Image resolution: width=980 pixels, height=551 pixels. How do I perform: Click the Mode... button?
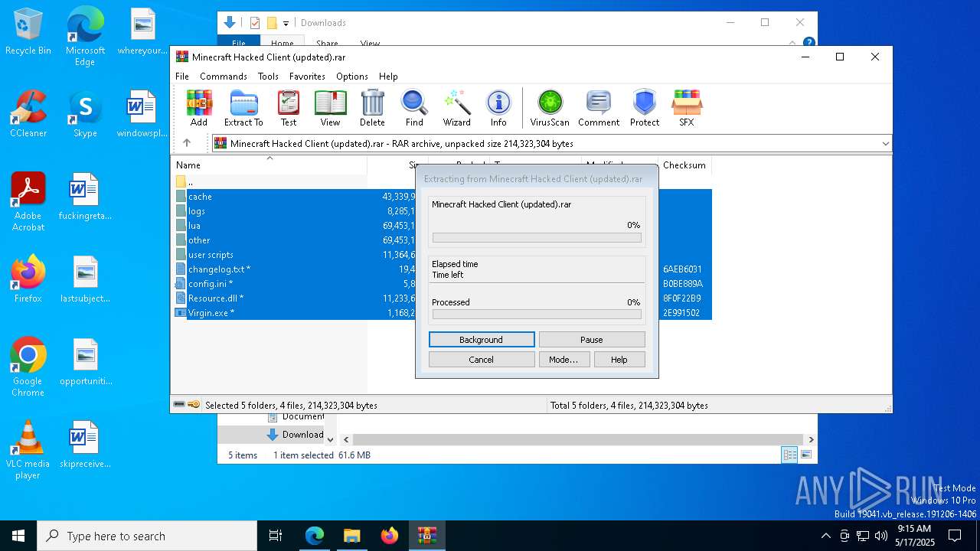click(x=563, y=360)
